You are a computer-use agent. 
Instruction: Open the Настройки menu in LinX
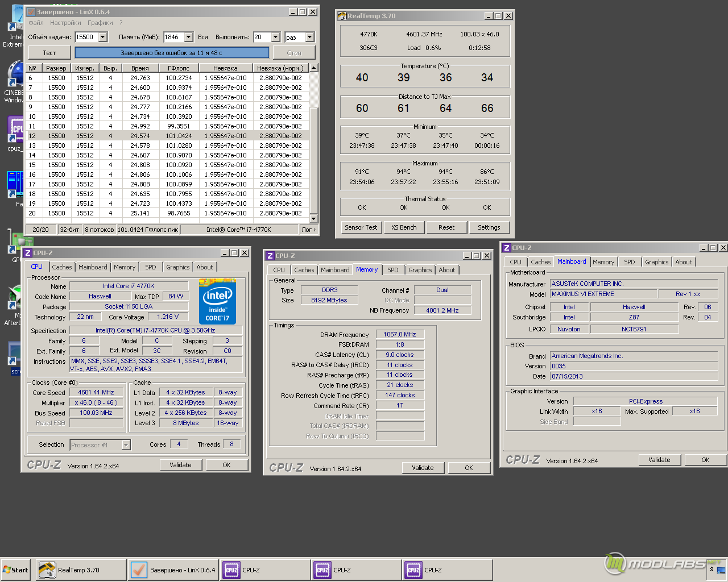pyautogui.click(x=65, y=23)
